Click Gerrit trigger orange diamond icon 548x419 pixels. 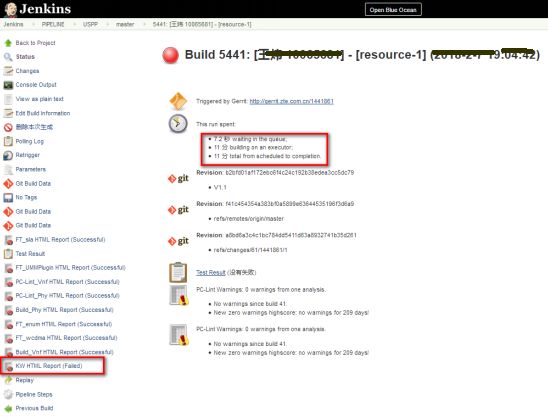point(178,101)
